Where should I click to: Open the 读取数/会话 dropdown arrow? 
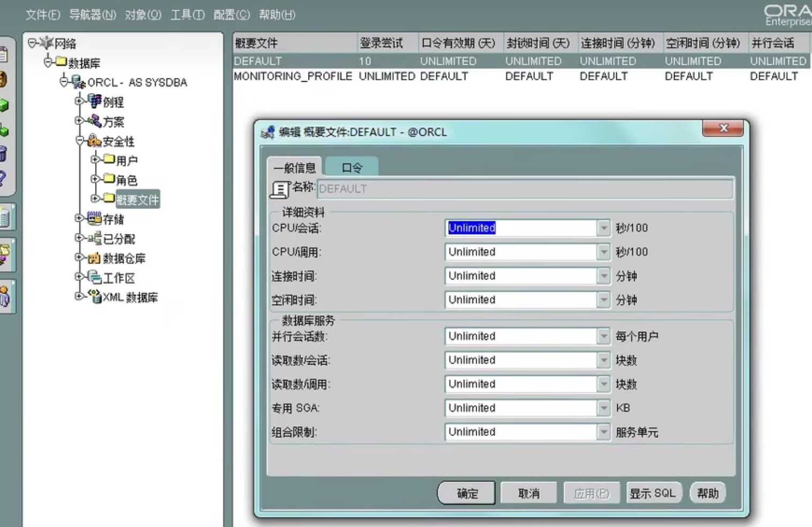pos(603,360)
